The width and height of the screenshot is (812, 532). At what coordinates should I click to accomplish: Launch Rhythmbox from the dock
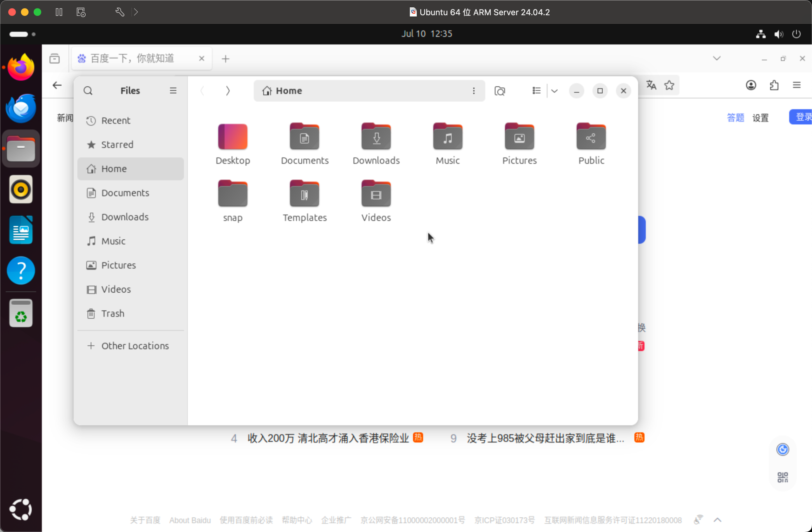pos(21,189)
